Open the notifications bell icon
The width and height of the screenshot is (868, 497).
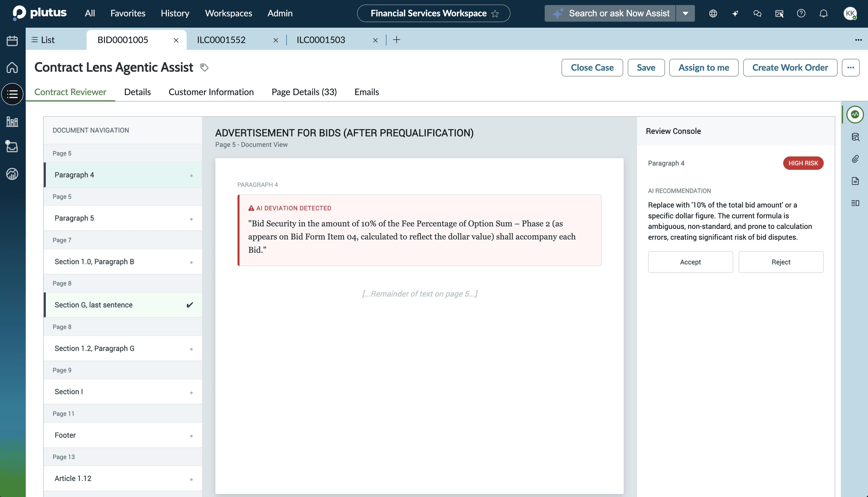point(823,13)
